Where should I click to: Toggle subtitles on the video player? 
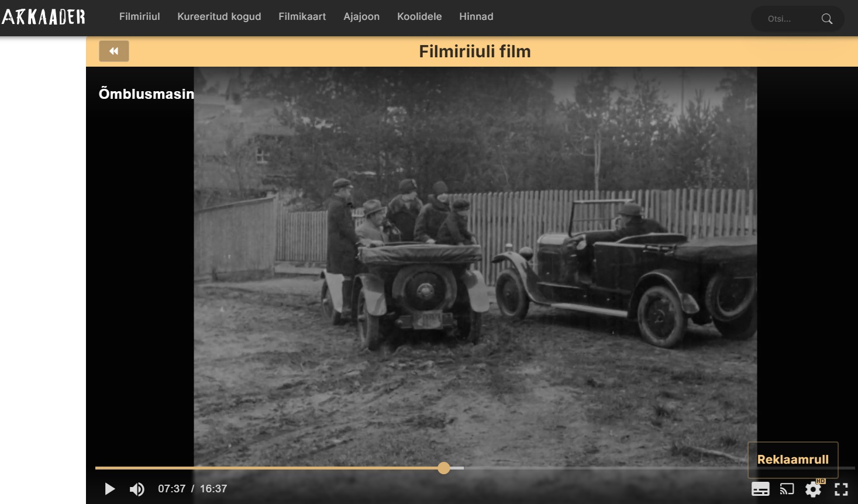[x=760, y=489]
